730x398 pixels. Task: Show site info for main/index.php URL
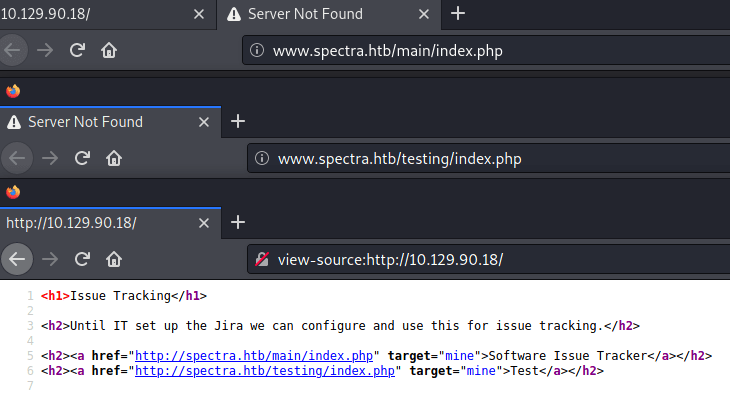(x=257, y=50)
